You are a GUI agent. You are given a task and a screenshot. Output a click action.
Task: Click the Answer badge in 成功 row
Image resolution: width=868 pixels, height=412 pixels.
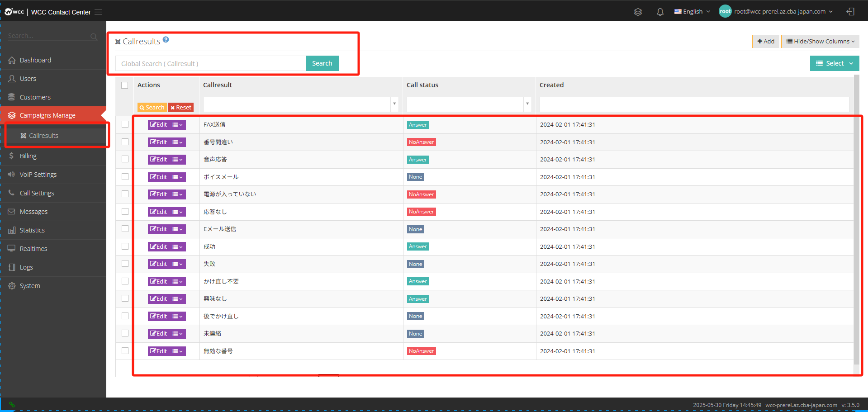click(418, 246)
